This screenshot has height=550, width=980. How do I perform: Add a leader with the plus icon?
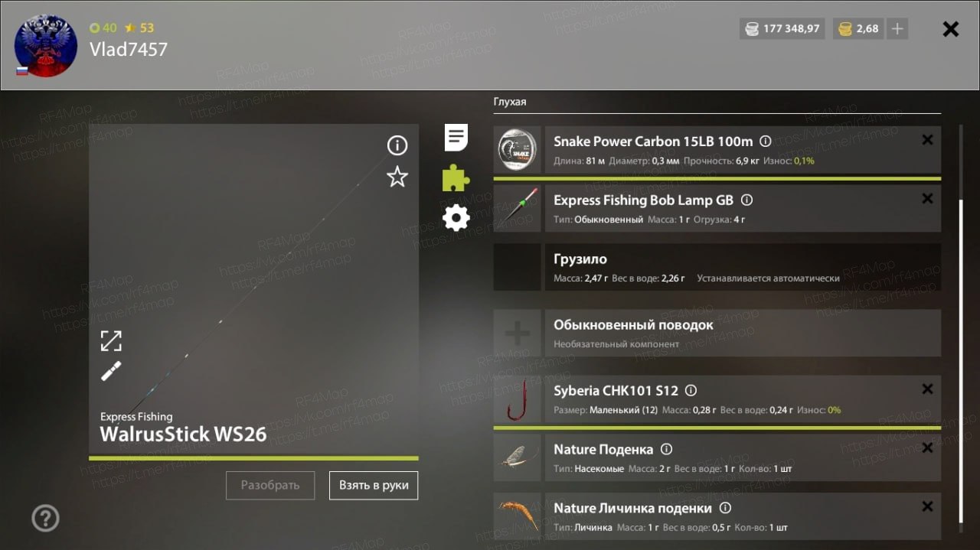518,333
